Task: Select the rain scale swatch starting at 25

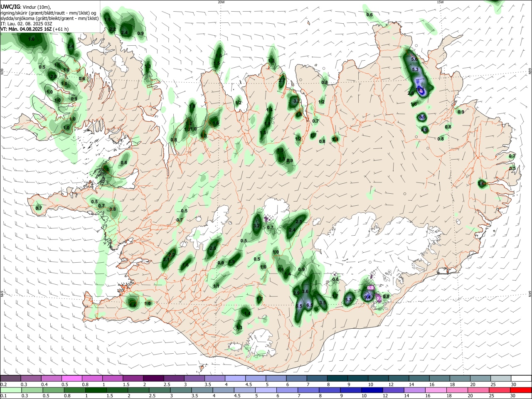Action: [x=500, y=390]
